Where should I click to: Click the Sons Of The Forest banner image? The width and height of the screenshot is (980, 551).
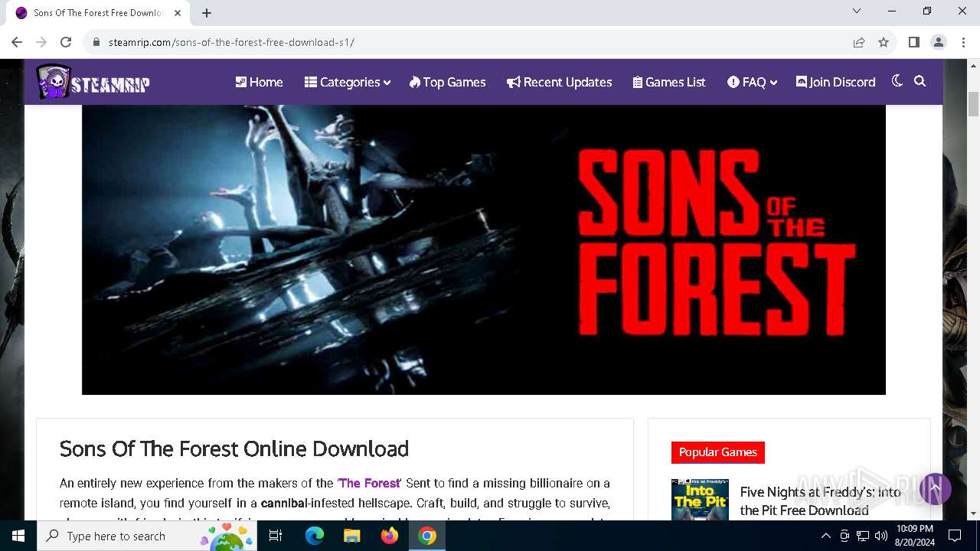pyautogui.click(x=484, y=249)
